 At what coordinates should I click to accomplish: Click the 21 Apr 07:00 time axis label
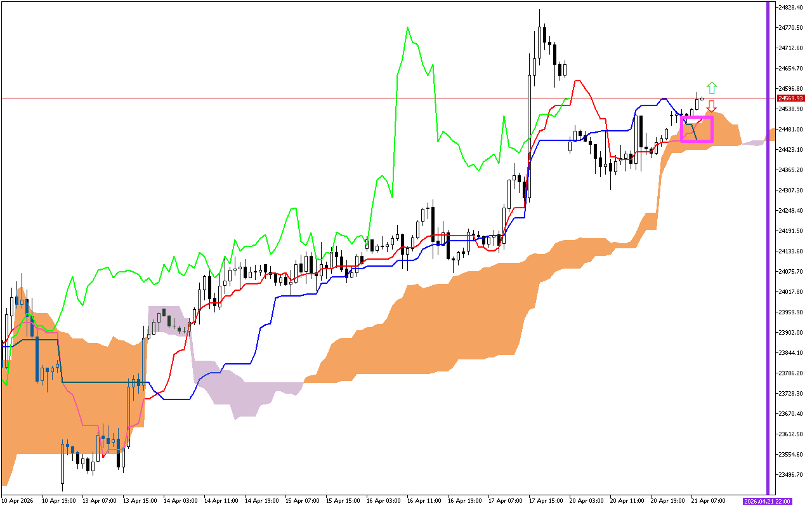[x=707, y=500]
